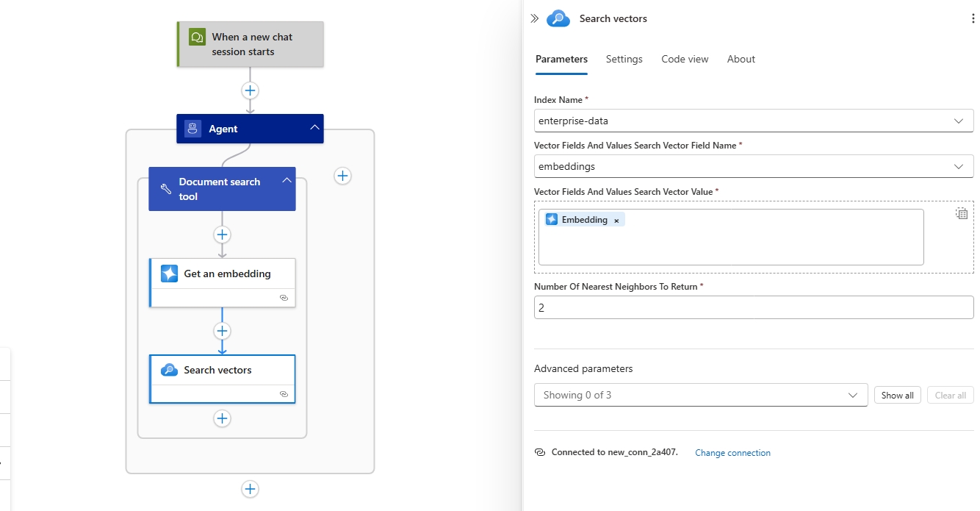Remove the Embedding token from vector value

tap(616, 221)
